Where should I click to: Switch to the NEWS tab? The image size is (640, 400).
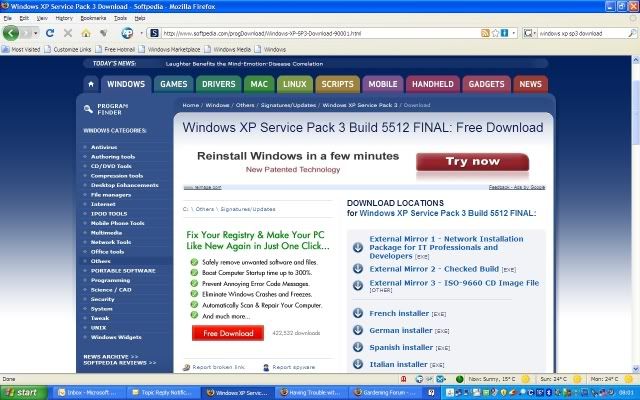530,84
